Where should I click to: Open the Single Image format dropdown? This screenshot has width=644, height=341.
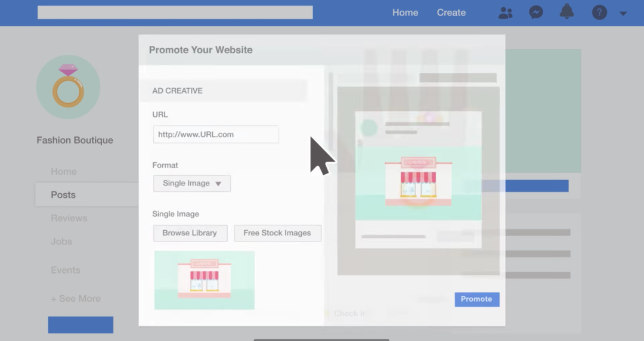coord(192,183)
